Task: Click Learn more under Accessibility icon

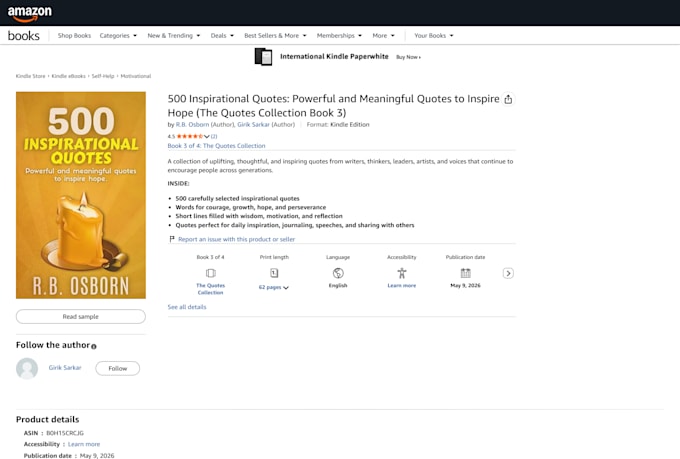Action: coord(402,285)
